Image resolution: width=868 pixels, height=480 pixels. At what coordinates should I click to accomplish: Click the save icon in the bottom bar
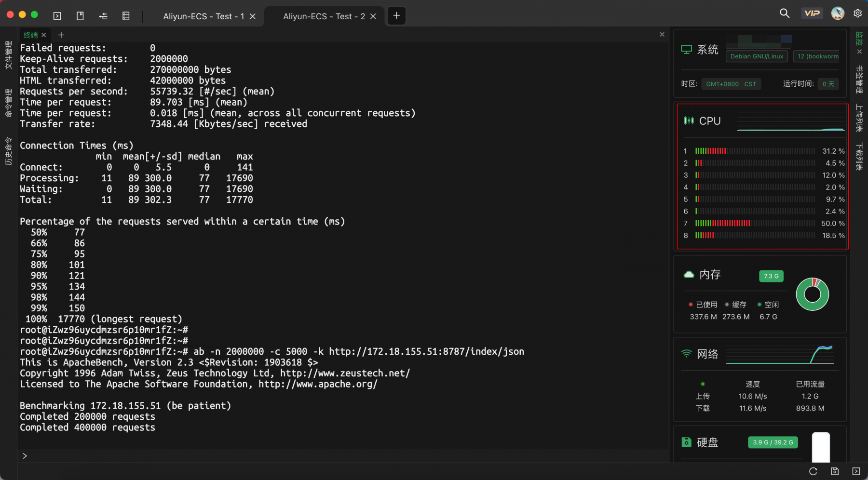pos(835,471)
